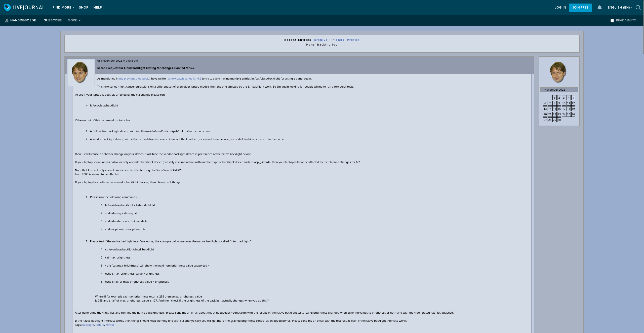644x333 pixels.
Task: Open the notifications bell
Action: 599,8
